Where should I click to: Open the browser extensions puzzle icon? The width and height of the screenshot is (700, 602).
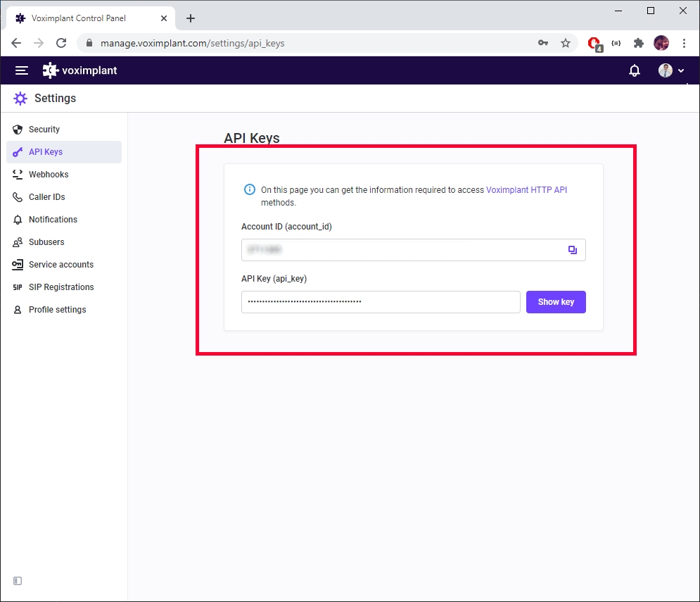[639, 43]
